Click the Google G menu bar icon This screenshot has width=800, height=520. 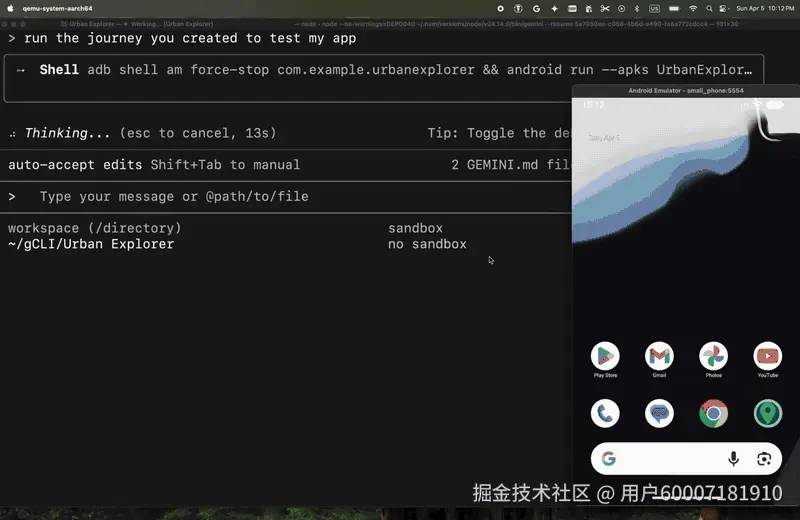click(536, 8)
